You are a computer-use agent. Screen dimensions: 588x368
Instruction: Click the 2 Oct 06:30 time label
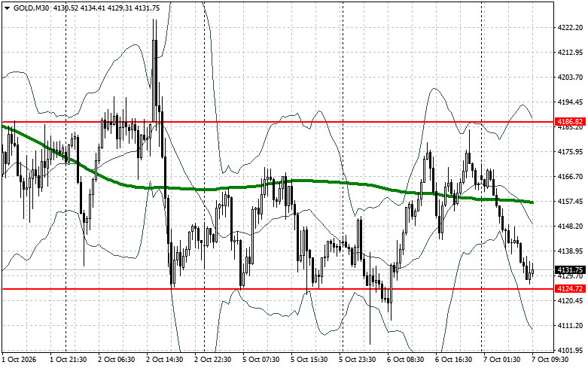point(116,360)
